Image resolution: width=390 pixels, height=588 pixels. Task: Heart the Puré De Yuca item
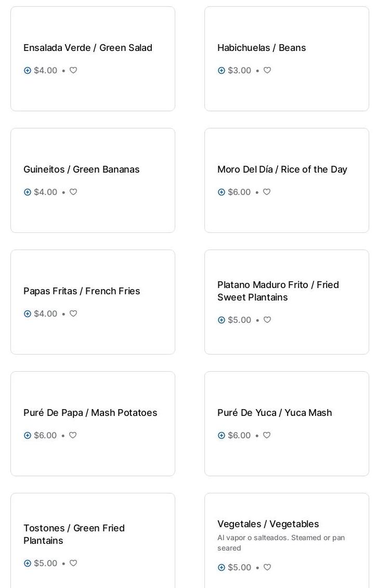click(x=267, y=435)
